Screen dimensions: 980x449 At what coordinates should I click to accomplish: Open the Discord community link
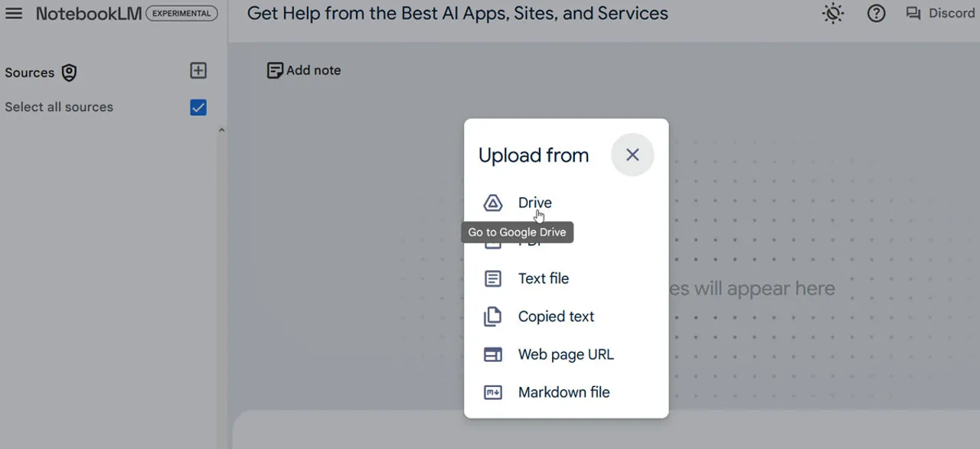(x=951, y=14)
